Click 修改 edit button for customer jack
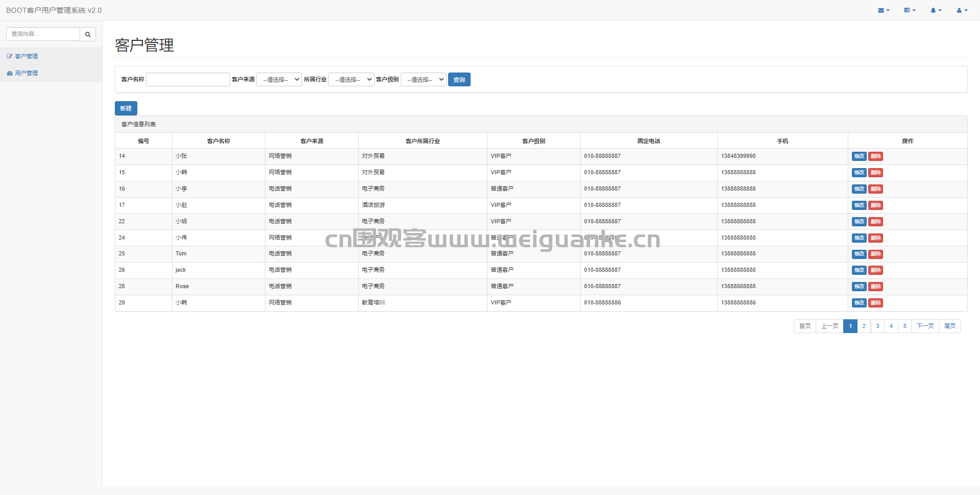The image size is (980, 495). click(x=859, y=270)
